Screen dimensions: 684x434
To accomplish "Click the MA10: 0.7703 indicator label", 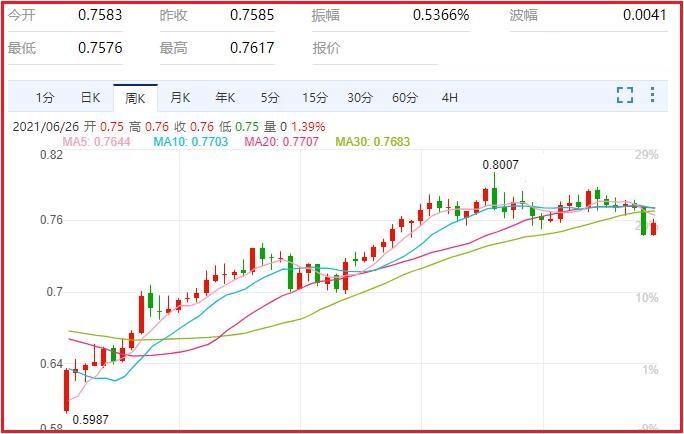I will (191, 141).
